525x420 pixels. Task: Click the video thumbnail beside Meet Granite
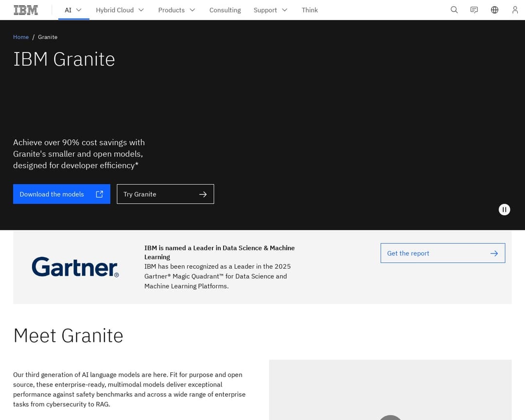[x=390, y=390]
